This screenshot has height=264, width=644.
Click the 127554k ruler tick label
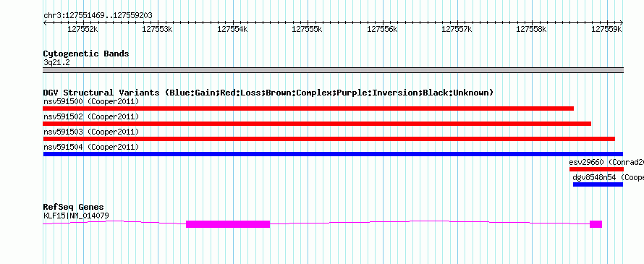(232, 29)
